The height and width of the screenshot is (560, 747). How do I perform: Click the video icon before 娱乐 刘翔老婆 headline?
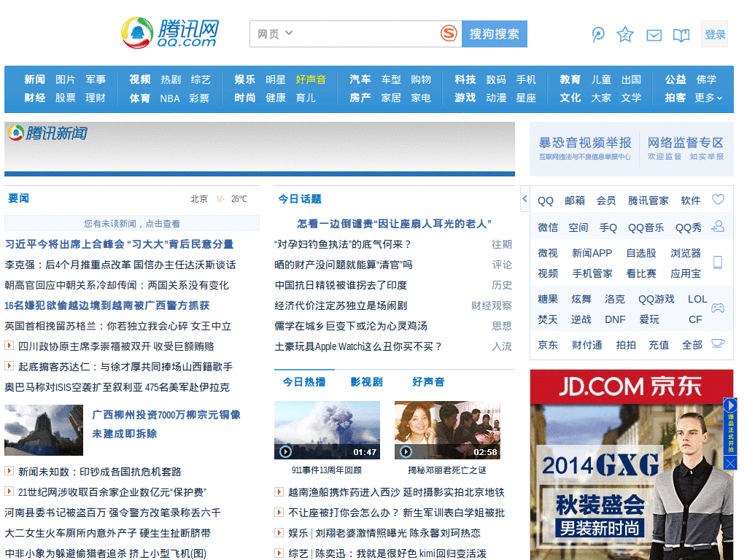coord(279,532)
